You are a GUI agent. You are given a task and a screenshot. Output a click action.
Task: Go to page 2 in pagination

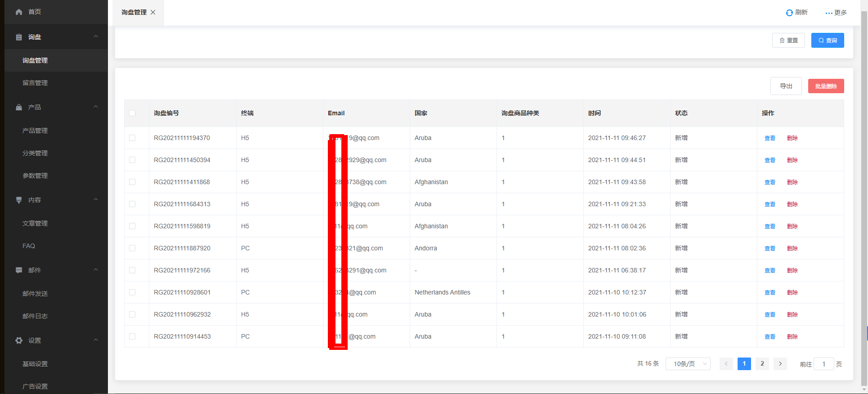pyautogui.click(x=762, y=364)
